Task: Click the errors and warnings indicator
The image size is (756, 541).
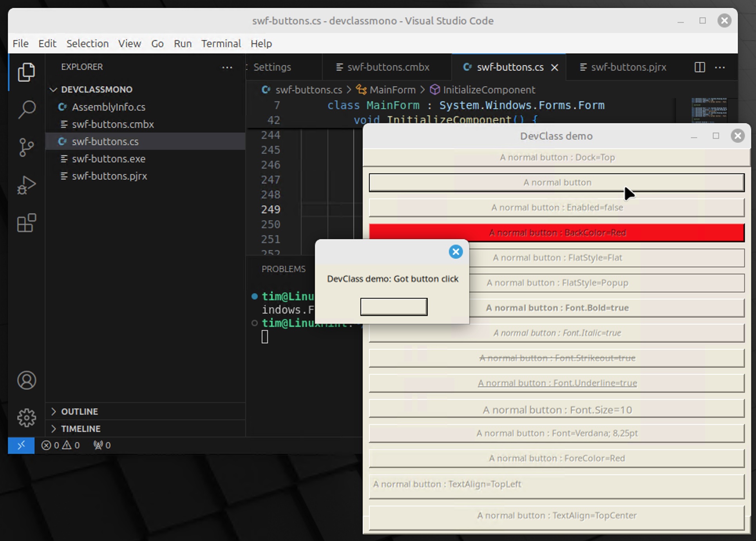Action: point(61,445)
